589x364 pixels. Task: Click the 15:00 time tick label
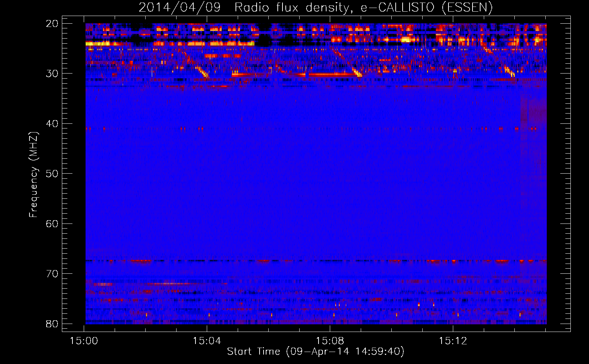point(84,341)
